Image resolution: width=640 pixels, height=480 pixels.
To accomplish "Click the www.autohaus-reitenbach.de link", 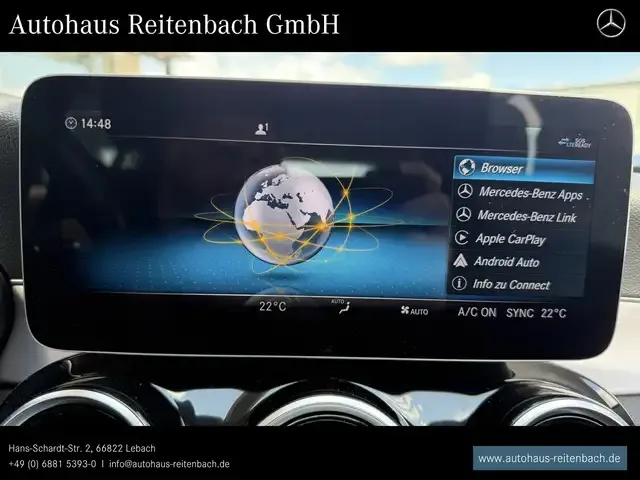I will pos(549,458).
